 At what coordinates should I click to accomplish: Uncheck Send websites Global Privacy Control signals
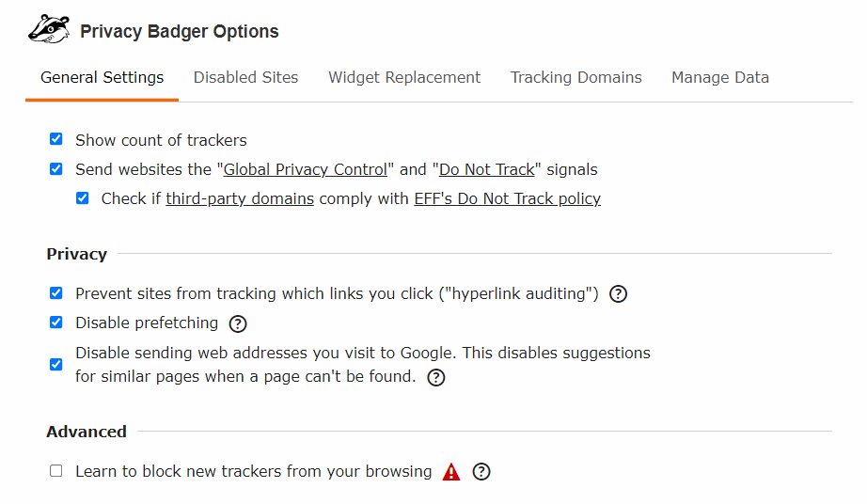(56, 170)
